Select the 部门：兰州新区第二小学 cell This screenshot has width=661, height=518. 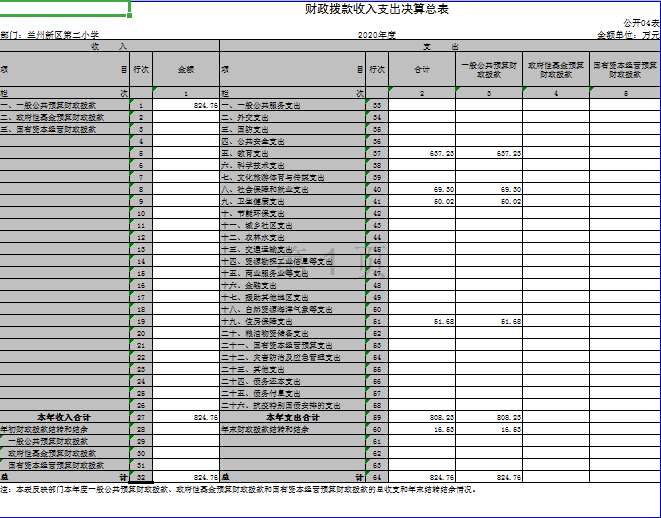pos(50,34)
